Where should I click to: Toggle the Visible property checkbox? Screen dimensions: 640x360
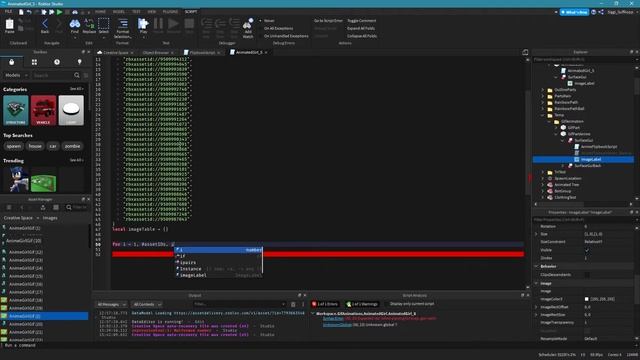click(x=587, y=250)
